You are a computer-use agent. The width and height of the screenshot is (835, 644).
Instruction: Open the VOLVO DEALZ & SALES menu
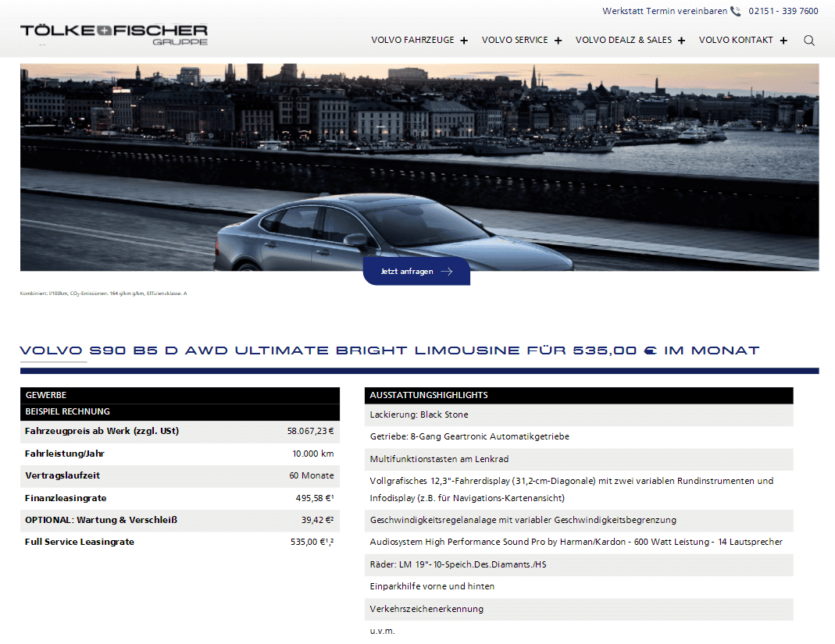point(623,40)
